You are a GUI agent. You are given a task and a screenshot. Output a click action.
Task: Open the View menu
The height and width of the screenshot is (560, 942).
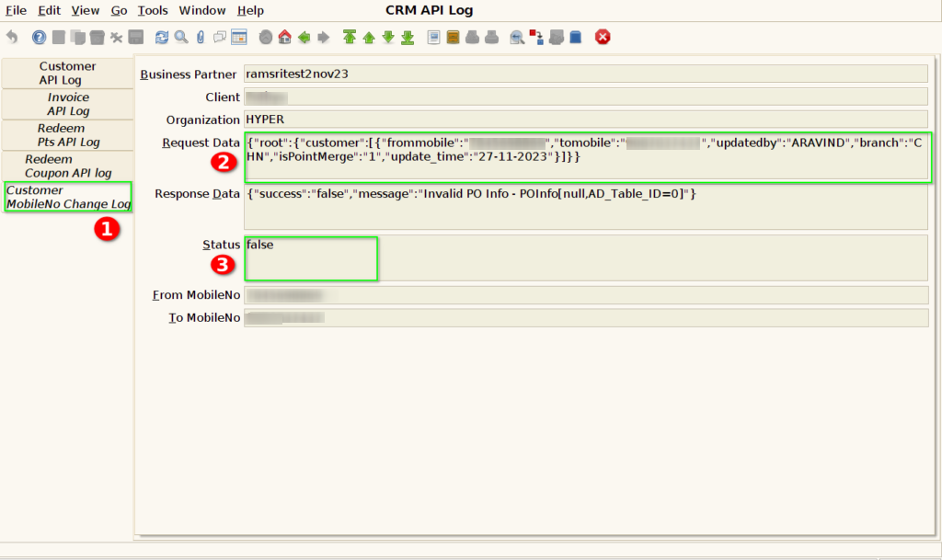pos(86,10)
